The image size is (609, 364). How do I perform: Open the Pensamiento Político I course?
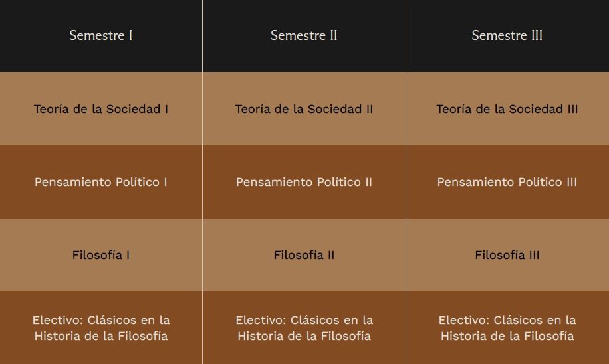tap(101, 182)
